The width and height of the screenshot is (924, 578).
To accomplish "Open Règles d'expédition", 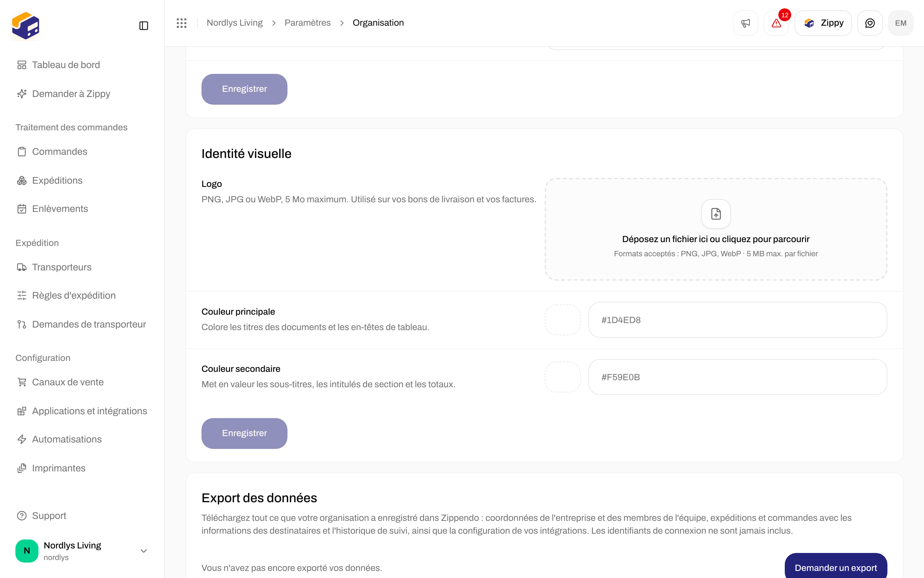I will click(x=66, y=295).
